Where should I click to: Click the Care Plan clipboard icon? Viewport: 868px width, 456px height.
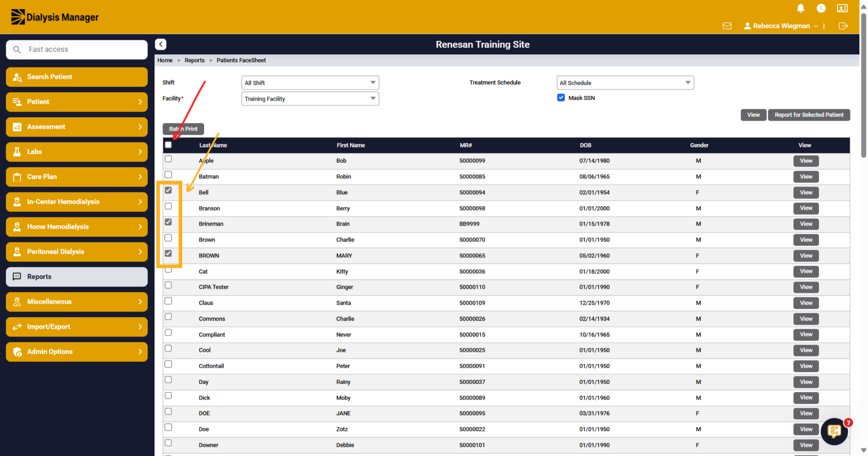[17, 177]
